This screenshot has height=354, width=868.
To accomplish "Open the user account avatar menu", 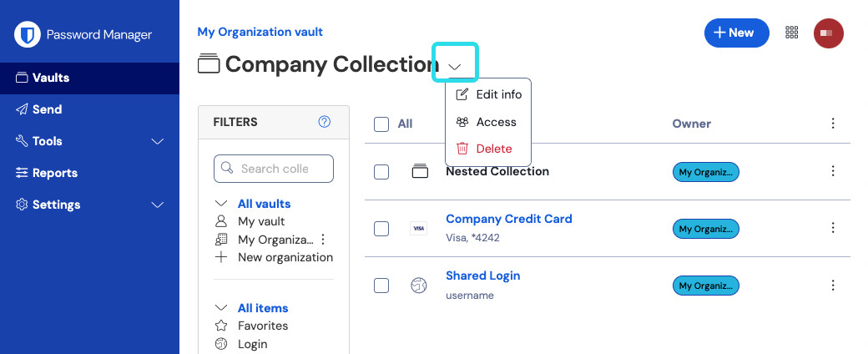I will click(829, 33).
